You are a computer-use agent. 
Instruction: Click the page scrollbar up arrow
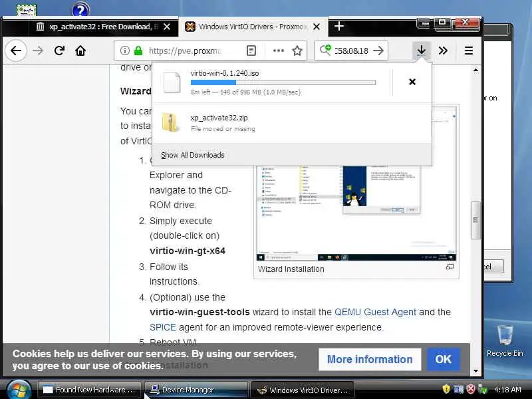pyautogui.click(x=475, y=70)
